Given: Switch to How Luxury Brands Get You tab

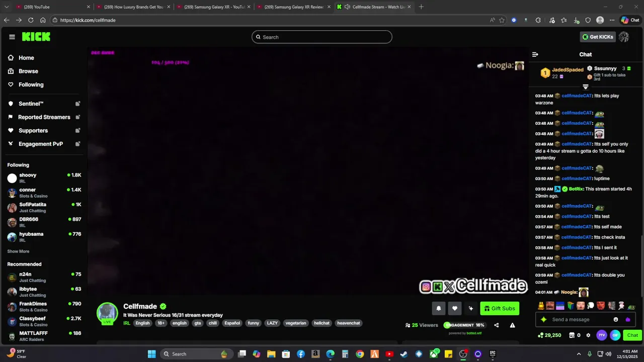Looking at the screenshot, I should (x=132, y=7).
